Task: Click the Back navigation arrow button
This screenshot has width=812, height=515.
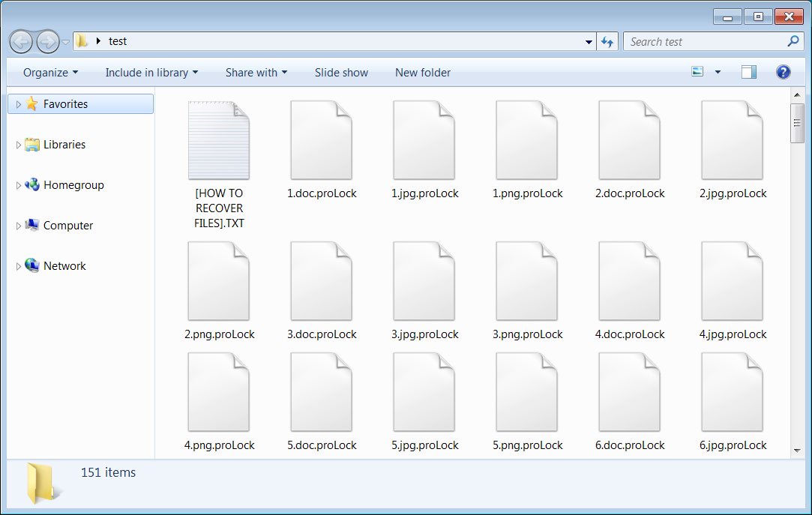Action: point(21,41)
